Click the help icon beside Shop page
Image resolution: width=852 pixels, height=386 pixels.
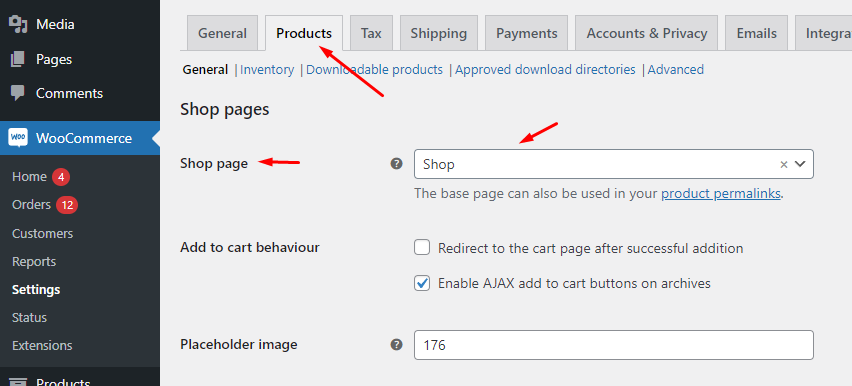[397, 164]
